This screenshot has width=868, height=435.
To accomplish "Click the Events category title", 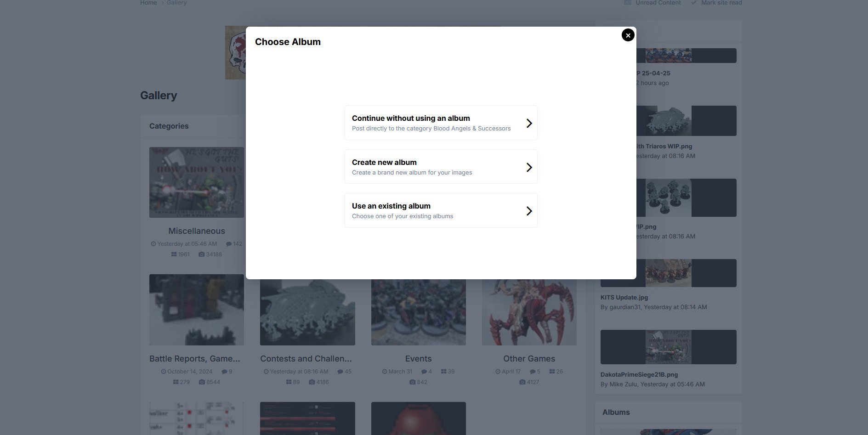I will pyautogui.click(x=418, y=359).
